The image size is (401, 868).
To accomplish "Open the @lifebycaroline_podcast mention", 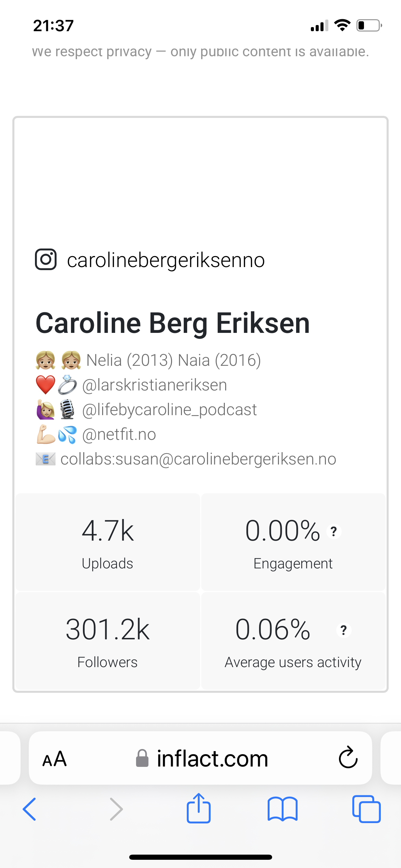I will point(170,410).
